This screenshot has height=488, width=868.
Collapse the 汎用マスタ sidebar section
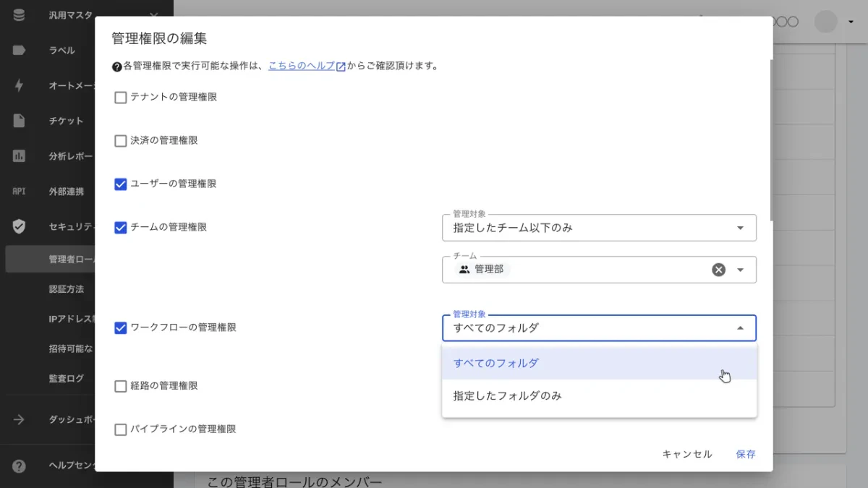tap(153, 15)
